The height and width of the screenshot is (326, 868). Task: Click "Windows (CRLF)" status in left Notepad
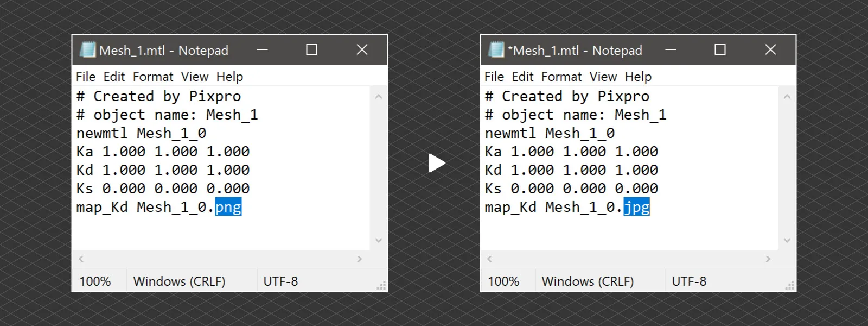[x=179, y=281]
